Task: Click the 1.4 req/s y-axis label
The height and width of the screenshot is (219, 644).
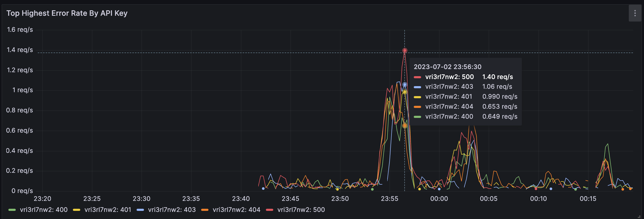Action: pos(20,50)
